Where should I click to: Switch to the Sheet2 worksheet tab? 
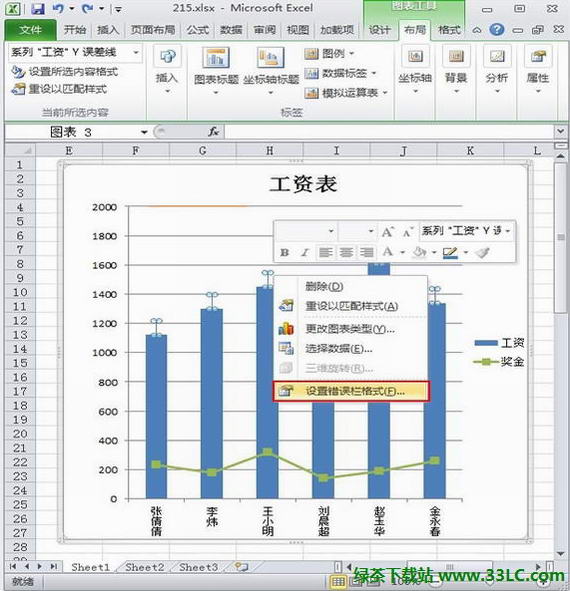click(x=145, y=567)
